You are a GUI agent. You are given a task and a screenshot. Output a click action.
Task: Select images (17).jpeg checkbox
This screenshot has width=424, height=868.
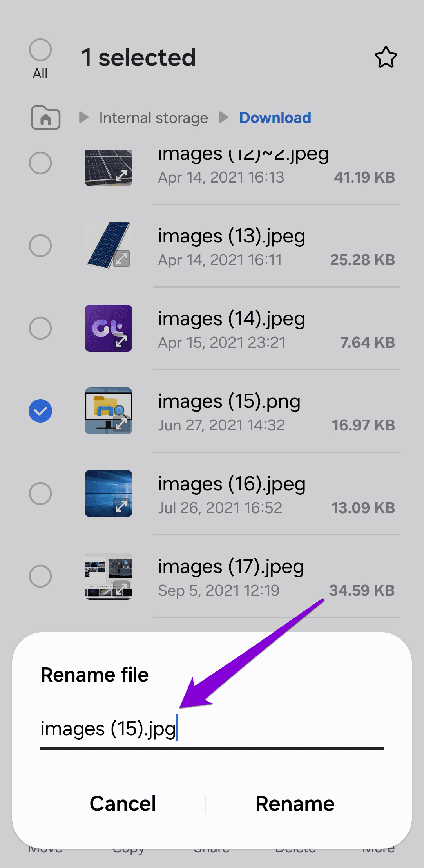coord(40,576)
